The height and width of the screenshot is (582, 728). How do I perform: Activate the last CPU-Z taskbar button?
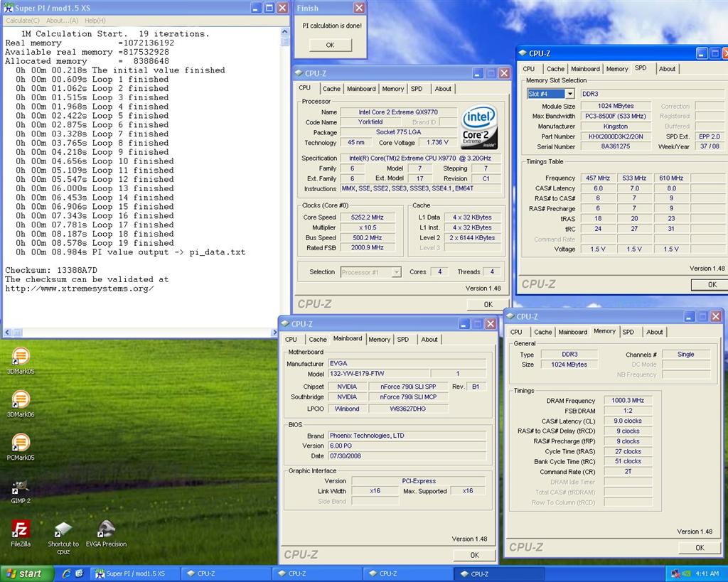tap(498, 573)
